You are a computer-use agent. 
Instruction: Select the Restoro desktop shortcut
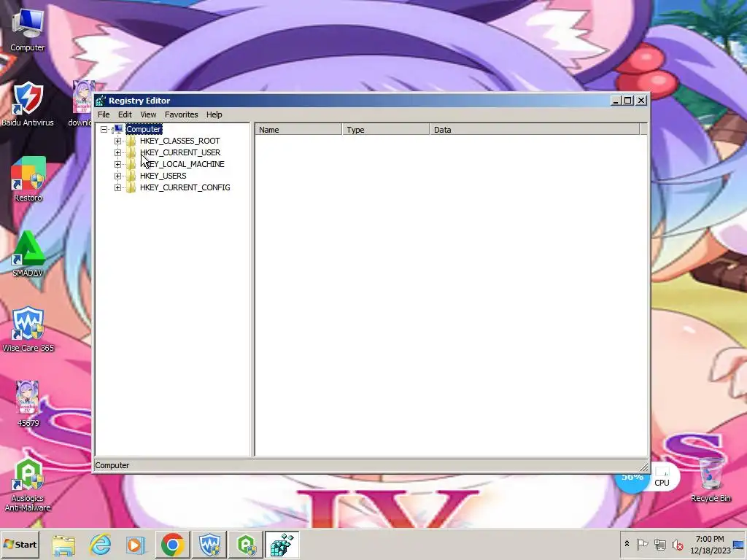(28, 179)
